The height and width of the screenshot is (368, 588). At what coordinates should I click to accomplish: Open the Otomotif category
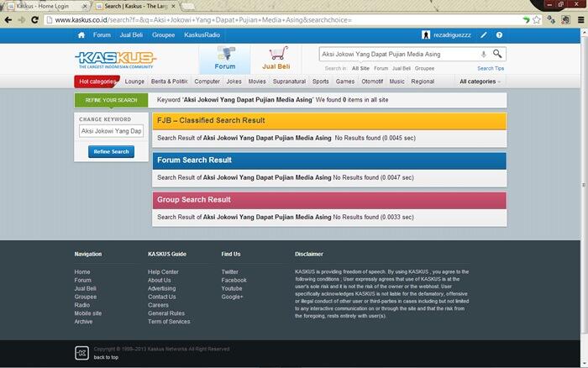pyautogui.click(x=372, y=81)
